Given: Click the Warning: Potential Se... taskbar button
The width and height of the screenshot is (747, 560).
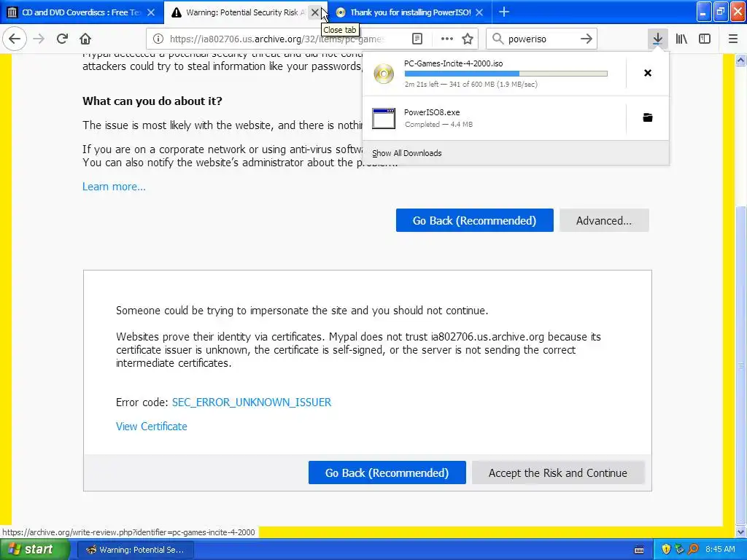Looking at the screenshot, I should coord(135,550).
